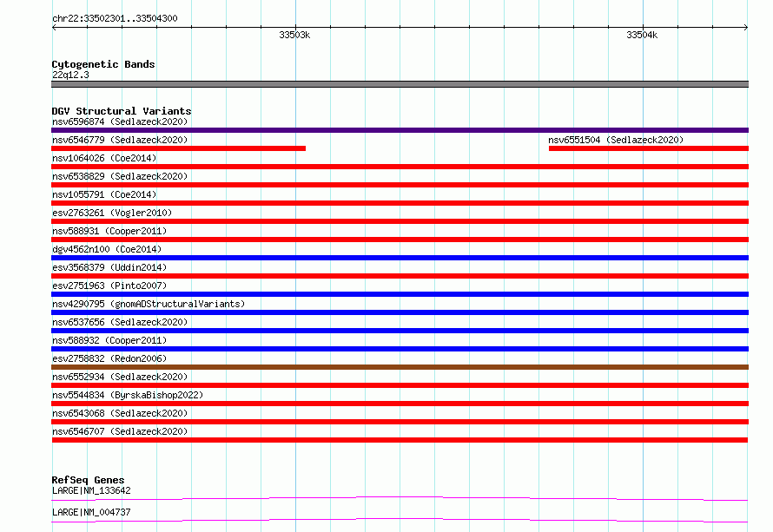Select the red bar under nsv5544834
773x532 pixels.
click(x=400, y=404)
